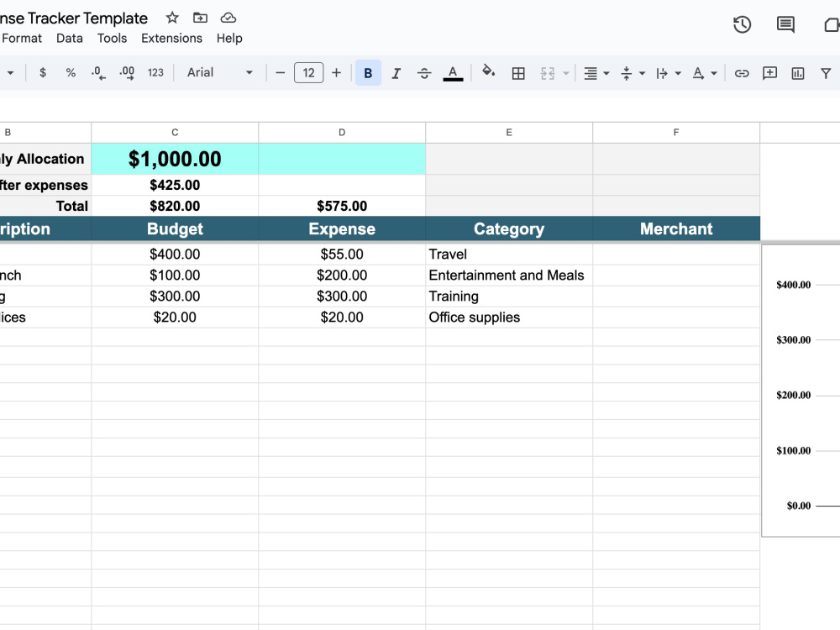The height and width of the screenshot is (630, 840).
Task: Decrease font size minus button
Action: pyautogui.click(x=281, y=72)
